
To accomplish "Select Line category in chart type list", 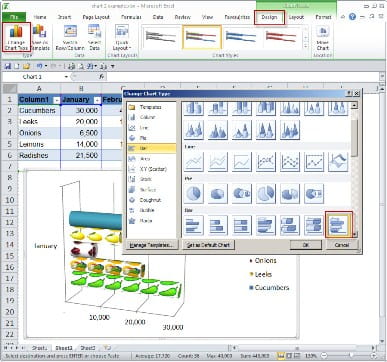I will point(152,128).
